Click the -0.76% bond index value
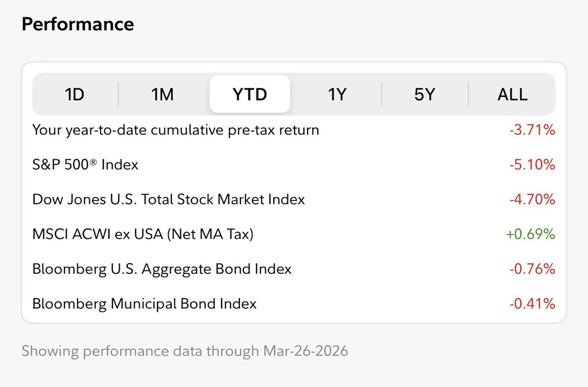Viewport: 588px width, 387px height. 533,269
